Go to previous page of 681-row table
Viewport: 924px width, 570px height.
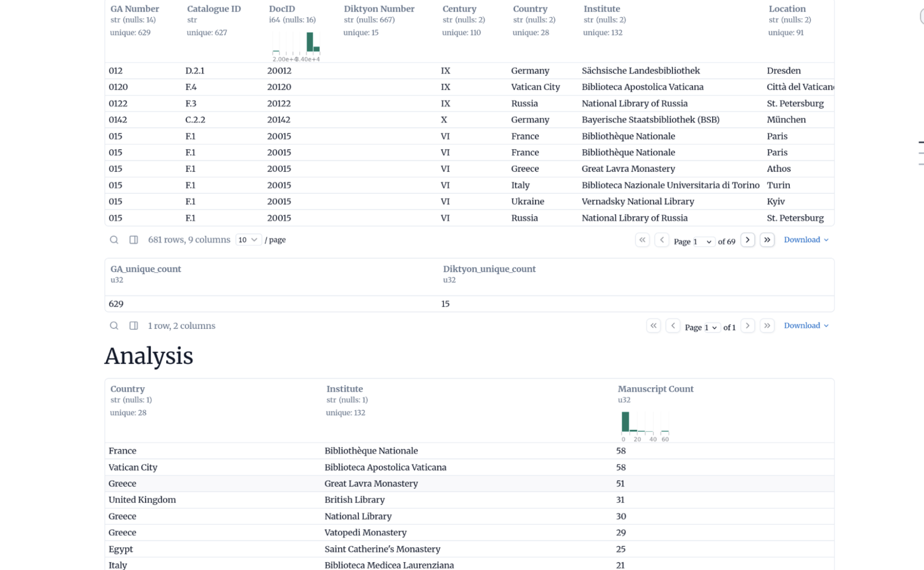click(661, 240)
